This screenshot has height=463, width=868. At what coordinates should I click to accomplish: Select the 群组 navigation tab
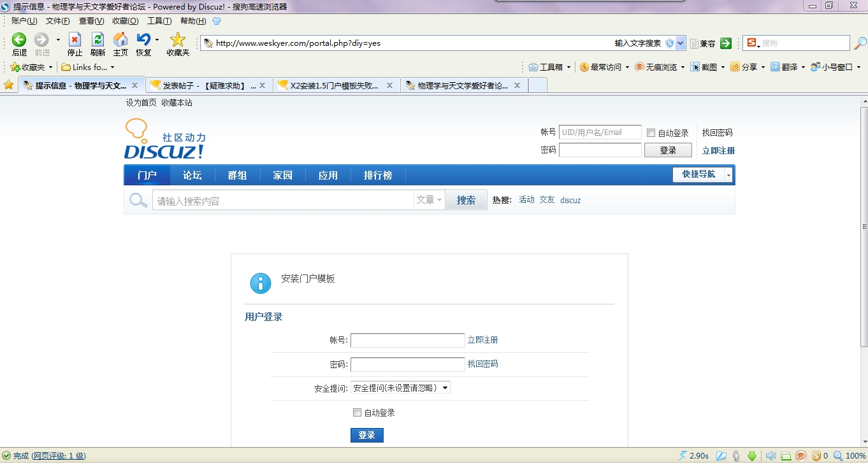point(237,175)
